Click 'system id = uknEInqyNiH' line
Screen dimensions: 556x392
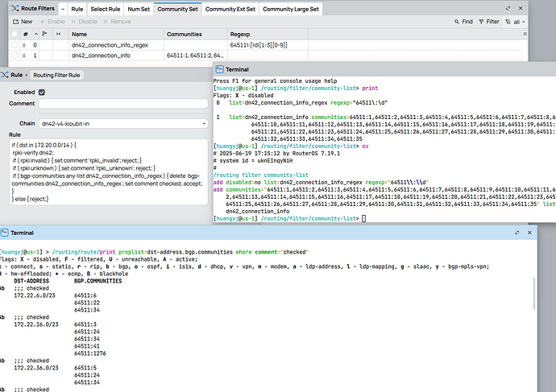coord(253,160)
